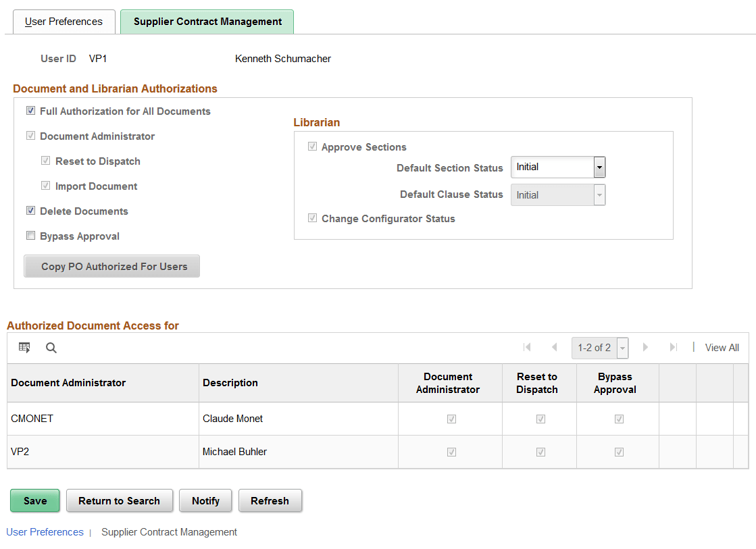Click the Save button's green icon
756x549 pixels.
pos(34,500)
